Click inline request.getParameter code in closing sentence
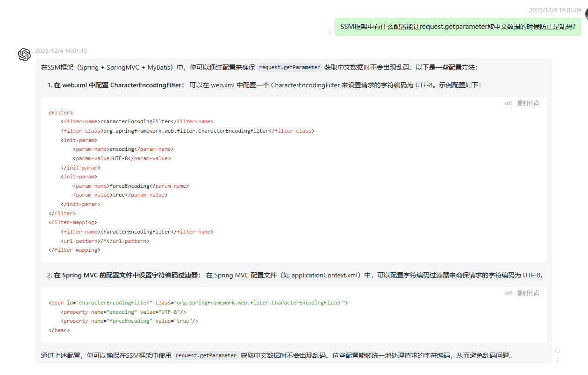 click(206, 355)
